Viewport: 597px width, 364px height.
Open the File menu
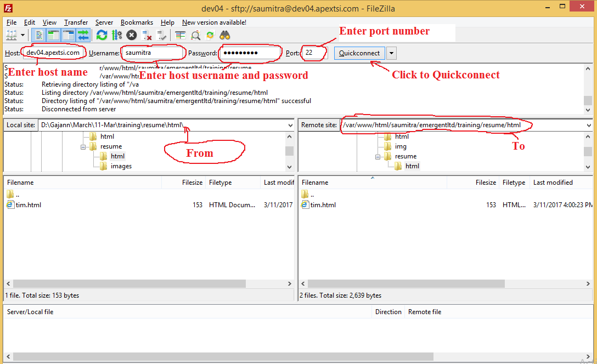(x=12, y=22)
